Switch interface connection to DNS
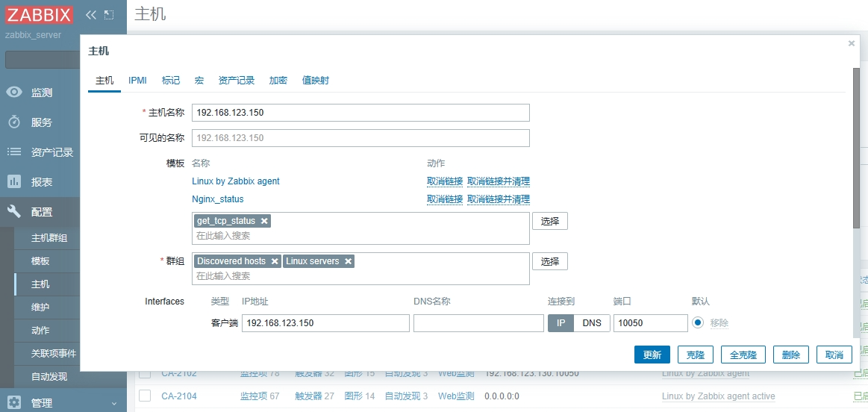The height and width of the screenshot is (412, 868). coord(591,322)
